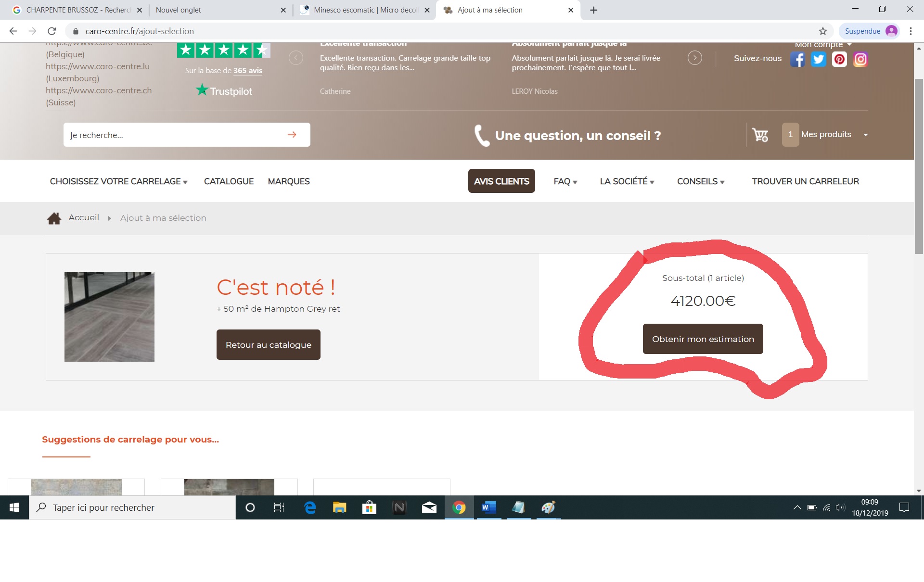
Task: Open the 365 avis link
Action: pos(248,71)
